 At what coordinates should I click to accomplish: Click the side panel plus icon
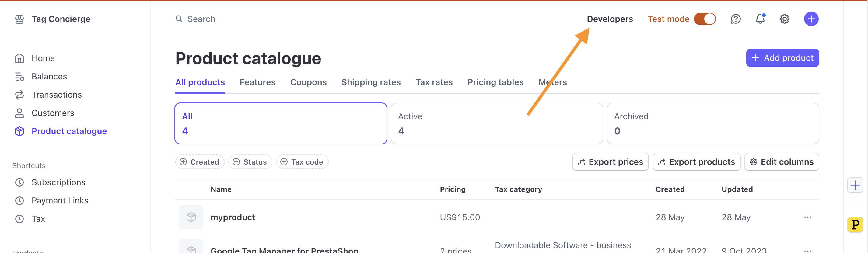(855, 185)
